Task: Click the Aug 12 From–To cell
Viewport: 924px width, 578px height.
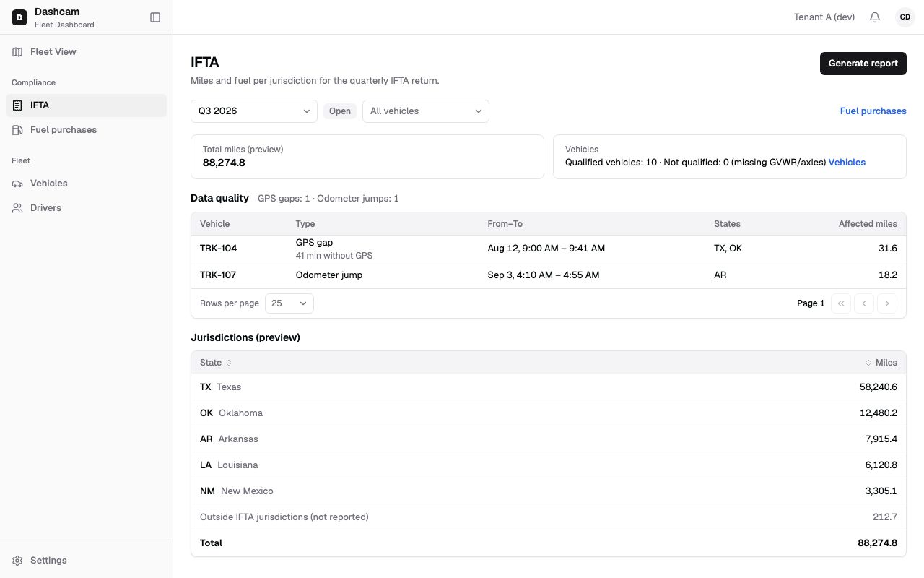Action: click(546, 249)
